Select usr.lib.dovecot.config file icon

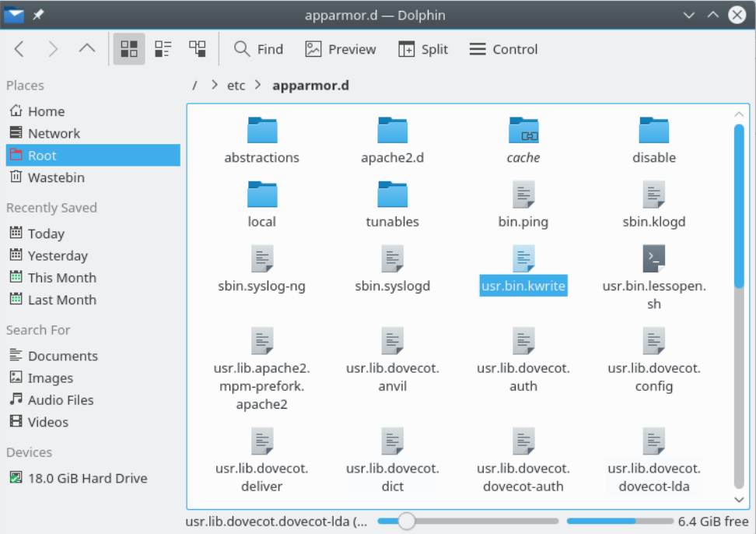point(654,341)
